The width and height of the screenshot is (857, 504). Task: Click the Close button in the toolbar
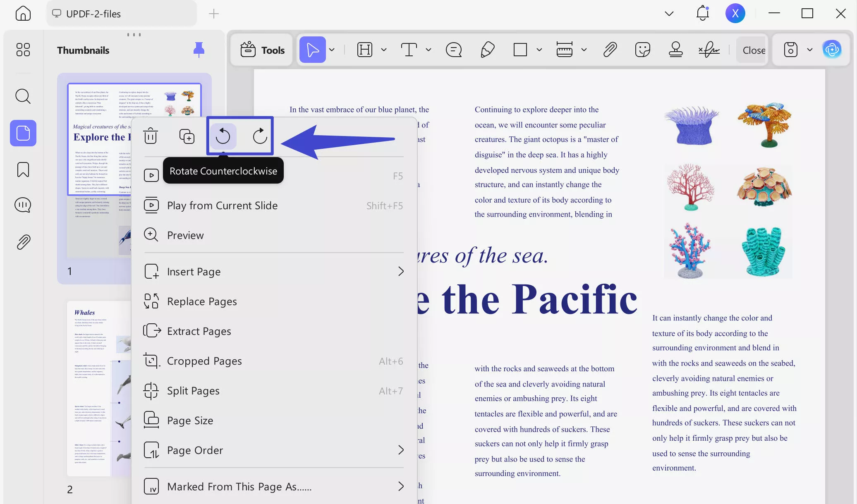pyautogui.click(x=753, y=50)
